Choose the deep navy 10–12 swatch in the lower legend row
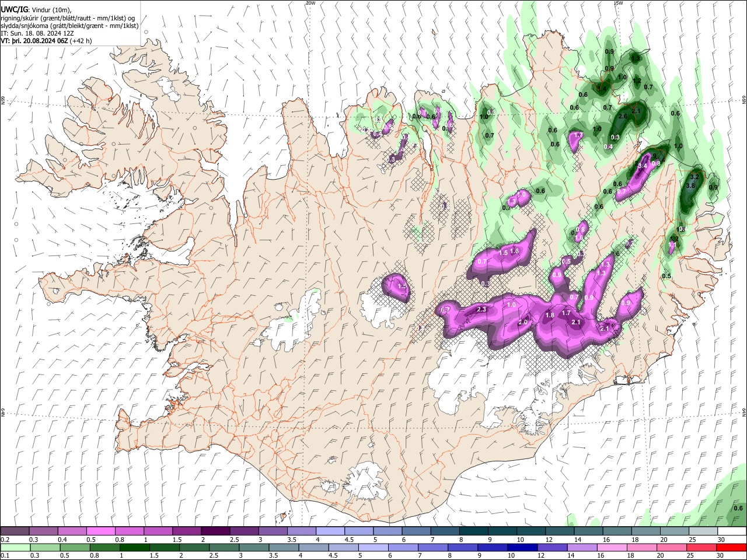The image size is (747, 560). 523,547
